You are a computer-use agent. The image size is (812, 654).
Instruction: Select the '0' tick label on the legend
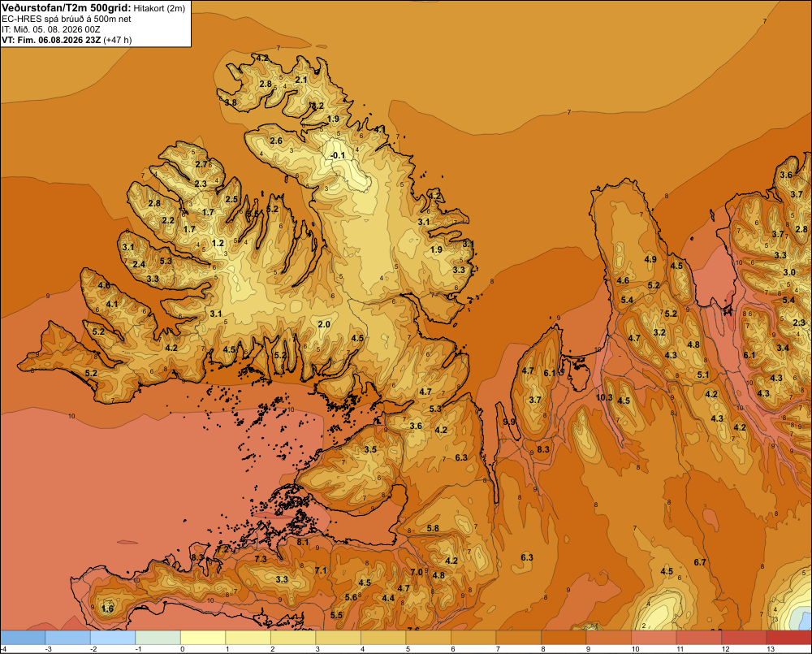tap(182, 649)
